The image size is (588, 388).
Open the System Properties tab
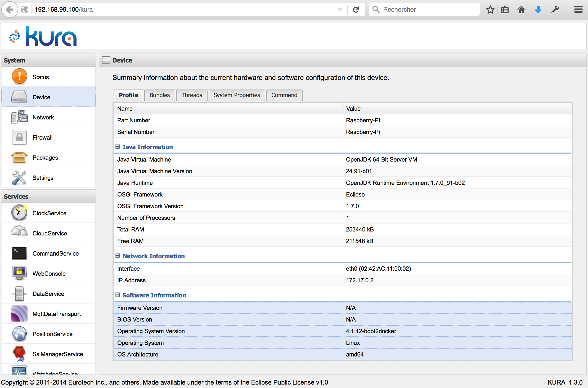point(237,95)
